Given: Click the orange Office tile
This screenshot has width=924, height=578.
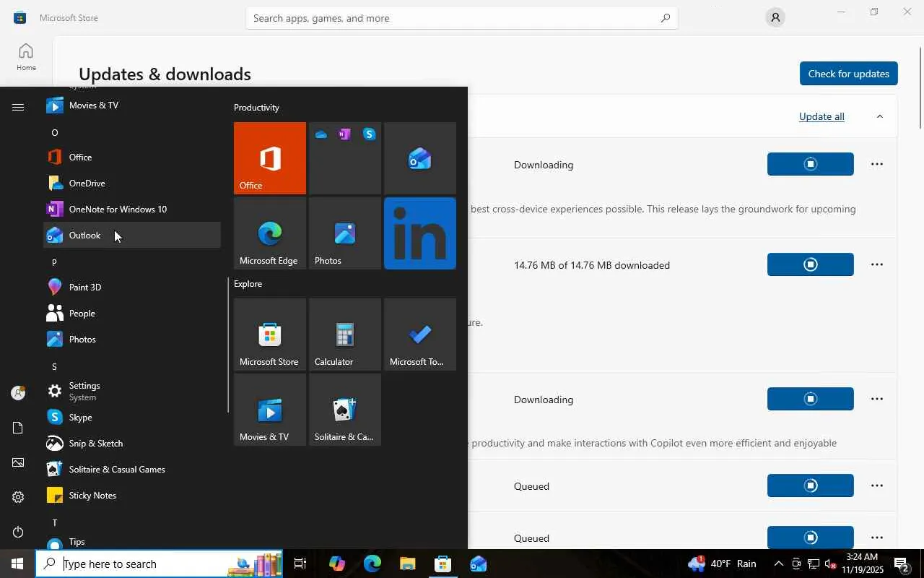Looking at the screenshot, I should 270,158.
